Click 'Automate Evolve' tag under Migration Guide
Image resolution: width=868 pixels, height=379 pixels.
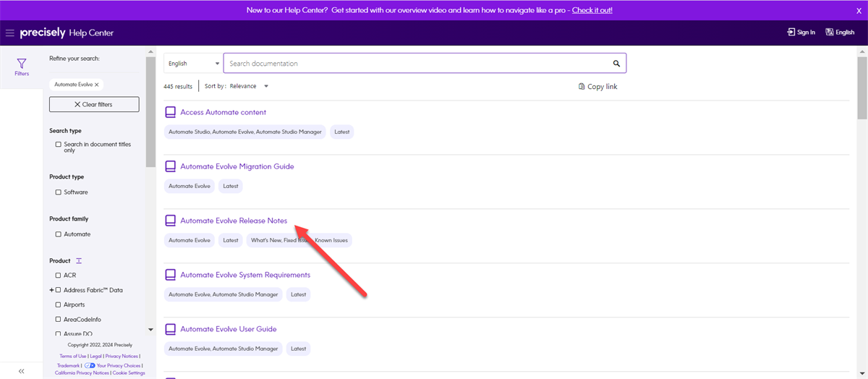click(x=190, y=187)
